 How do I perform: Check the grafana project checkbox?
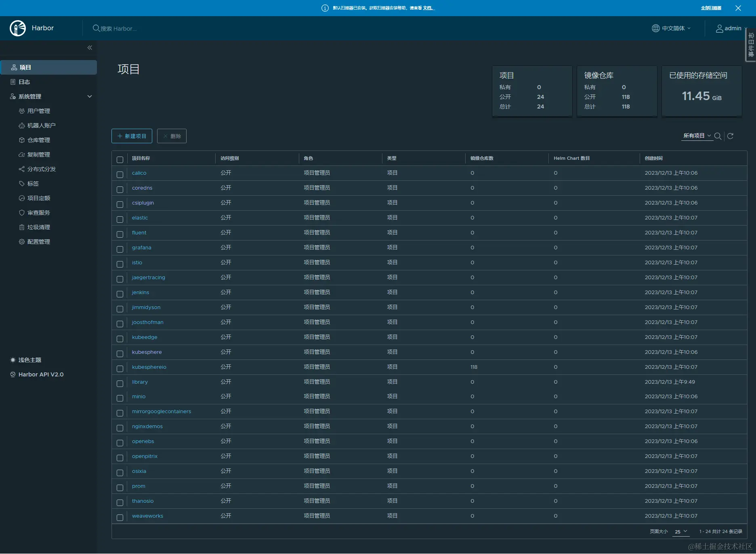120,249
